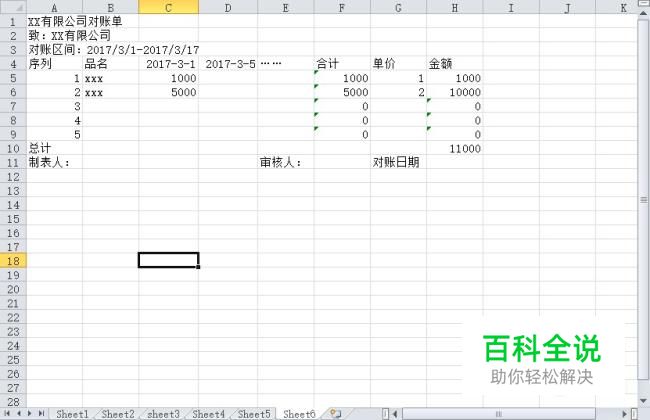Click title cell XX有限公司对账单
Screen dimensions: 650x420
75,21
